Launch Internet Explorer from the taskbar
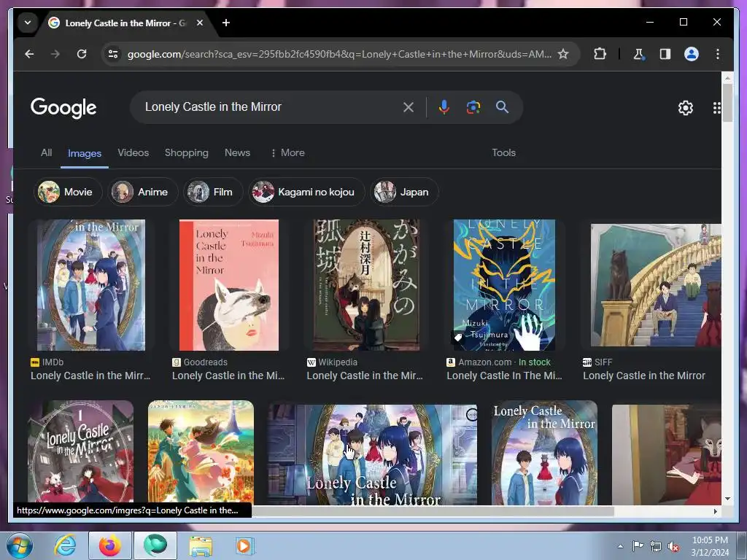This screenshot has height=560, width=747. (65, 545)
